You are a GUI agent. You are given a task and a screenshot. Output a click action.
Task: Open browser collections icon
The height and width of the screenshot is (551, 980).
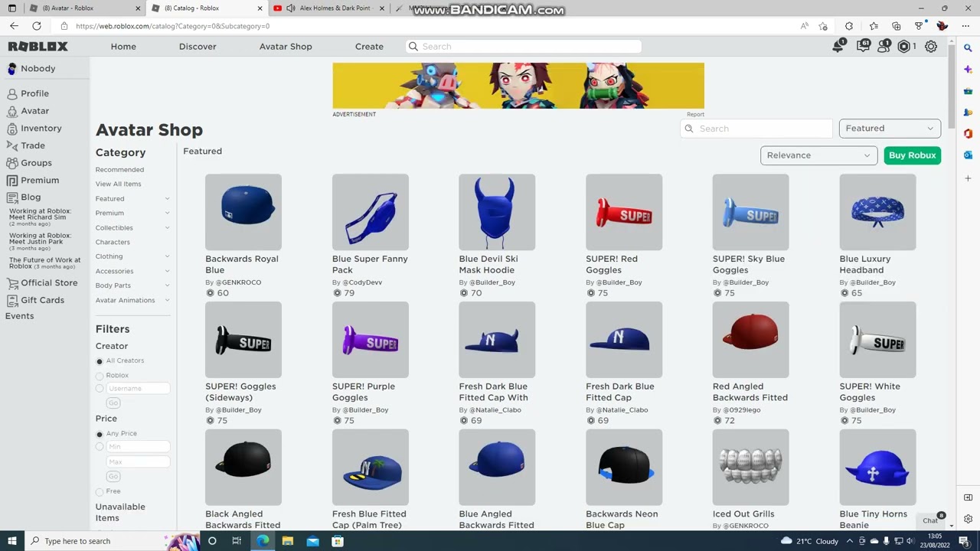click(x=896, y=26)
